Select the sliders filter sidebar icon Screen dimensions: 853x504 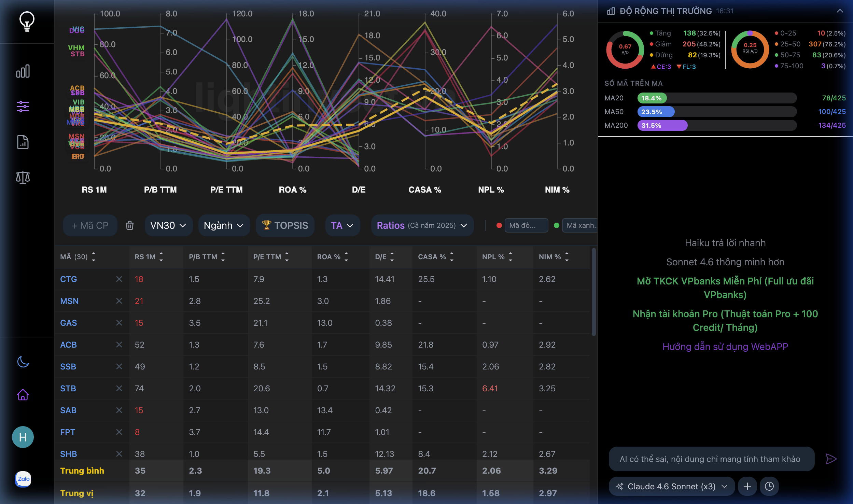tap(23, 107)
